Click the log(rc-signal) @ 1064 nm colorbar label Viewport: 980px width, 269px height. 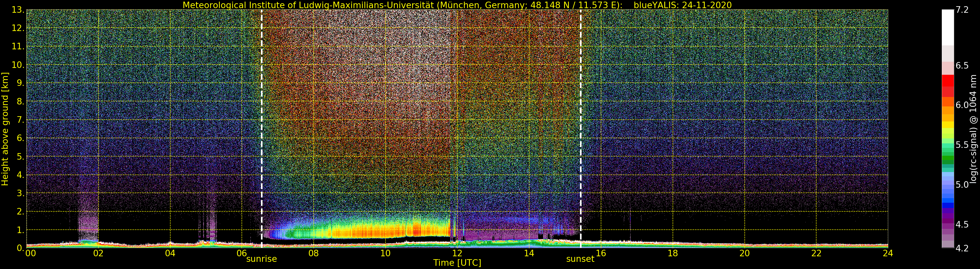(x=974, y=129)
